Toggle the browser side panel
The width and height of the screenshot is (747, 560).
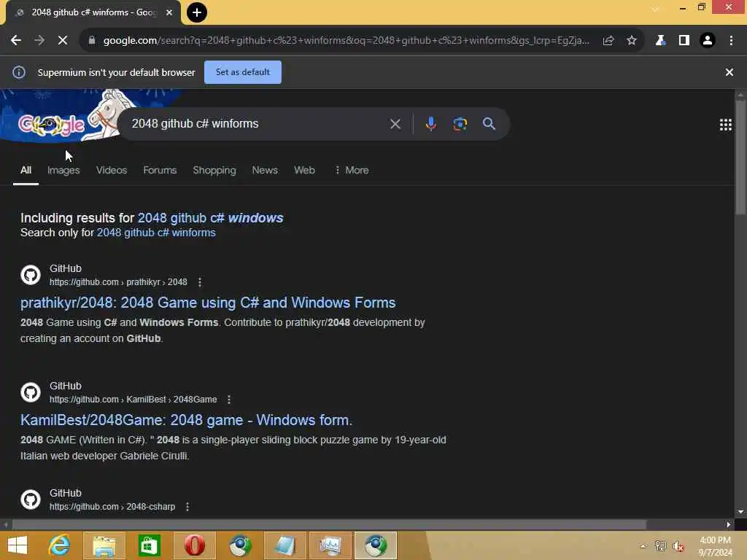684,41
